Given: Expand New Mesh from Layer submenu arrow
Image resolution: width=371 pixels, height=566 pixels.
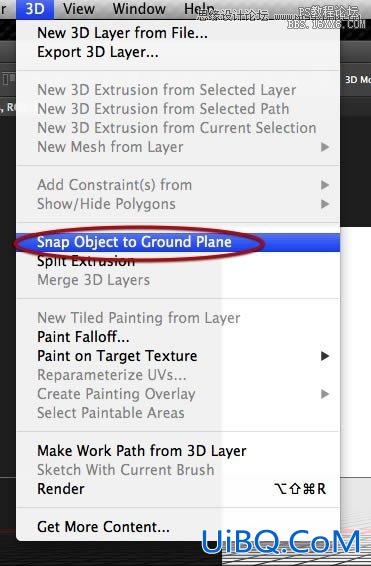Looking at the screenshot, I should pos(325,147).
